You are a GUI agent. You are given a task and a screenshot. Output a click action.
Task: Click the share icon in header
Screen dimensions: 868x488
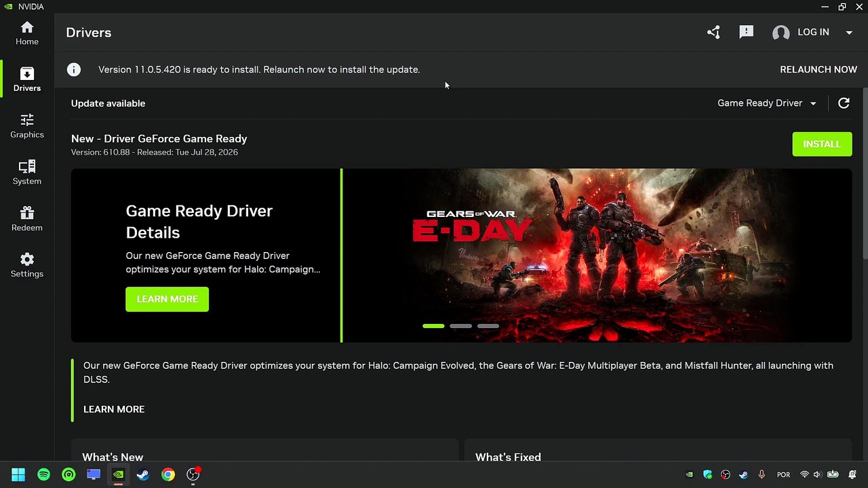[x=713, y=32]
